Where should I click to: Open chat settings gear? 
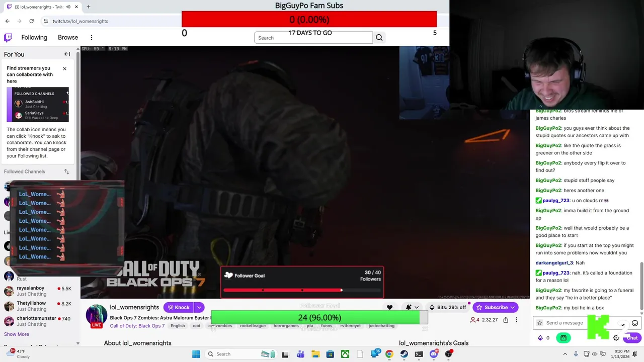[x=616, y=338]
